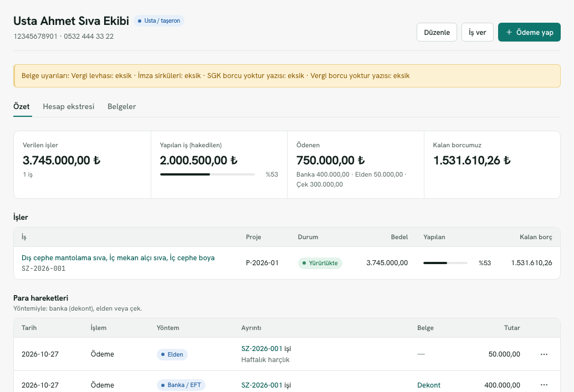Open SZ-2026-001 link in Banka / EFT row

point(262,385)
